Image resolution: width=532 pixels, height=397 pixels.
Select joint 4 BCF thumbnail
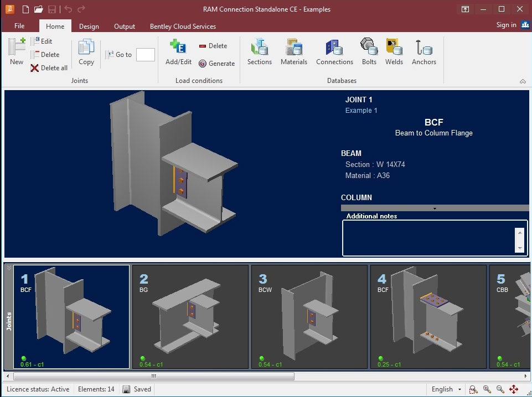coord(428,317)
